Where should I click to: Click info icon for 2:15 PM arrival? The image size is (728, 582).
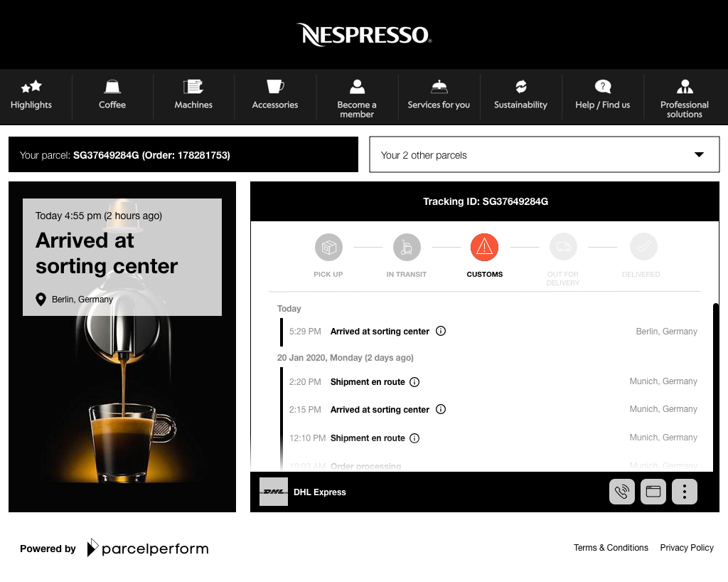tap(441, 409)
